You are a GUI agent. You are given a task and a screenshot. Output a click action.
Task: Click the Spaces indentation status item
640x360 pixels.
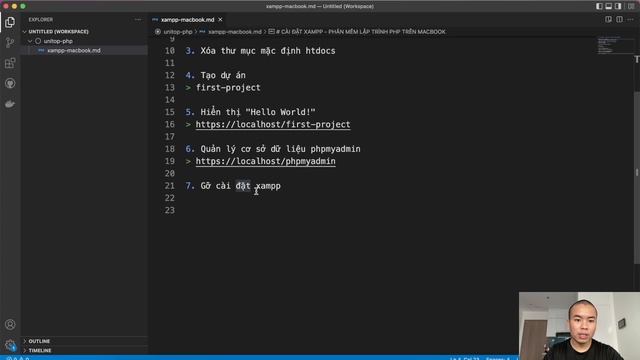pyautogui.click(x=498, y=358)
